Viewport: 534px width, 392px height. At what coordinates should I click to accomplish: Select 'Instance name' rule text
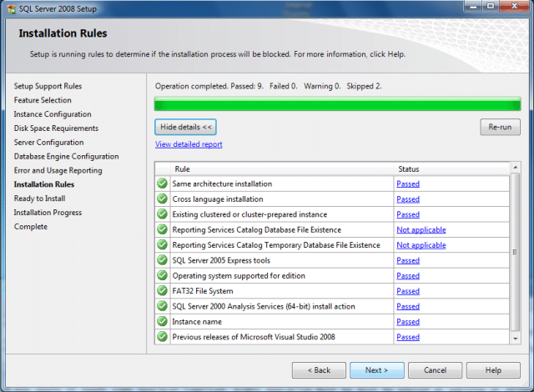pos(197,322)
